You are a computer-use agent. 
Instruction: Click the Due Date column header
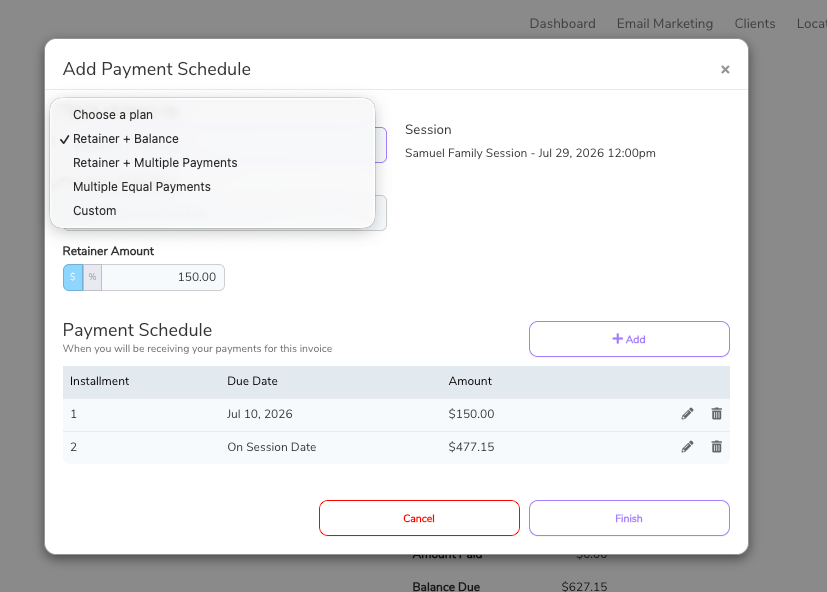(x=252, y=381)
